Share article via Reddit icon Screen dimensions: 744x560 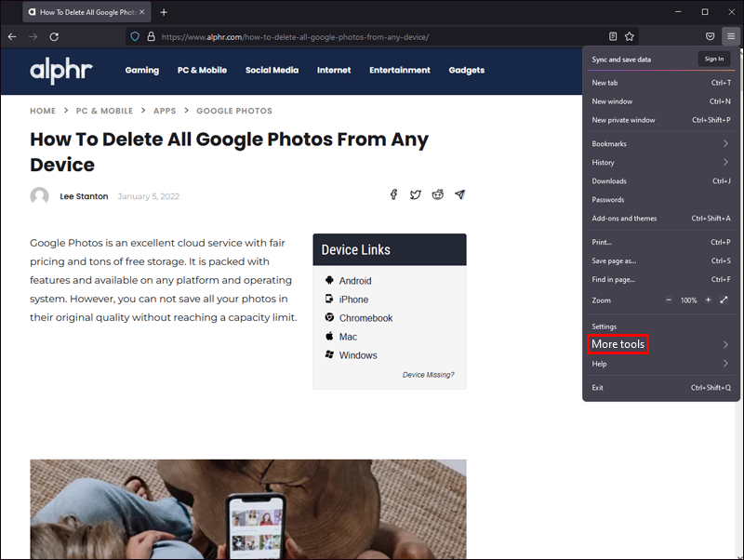click(438, 194)
